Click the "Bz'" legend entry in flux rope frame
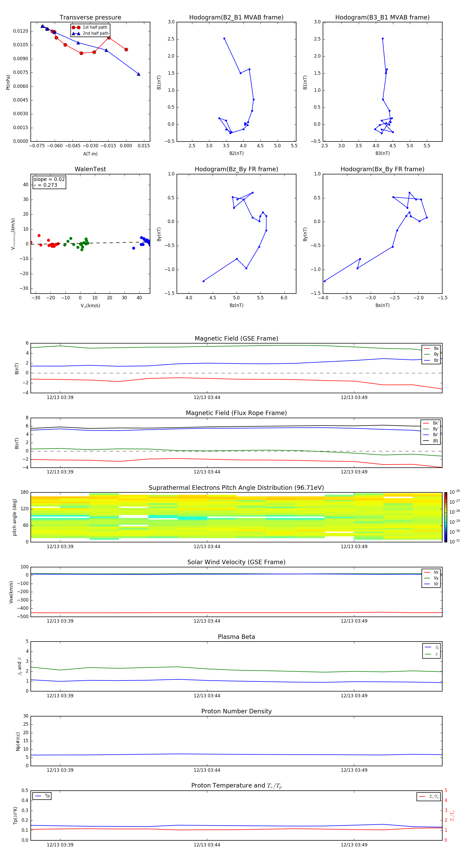This screenshot has height=868, width=473. 431,435
